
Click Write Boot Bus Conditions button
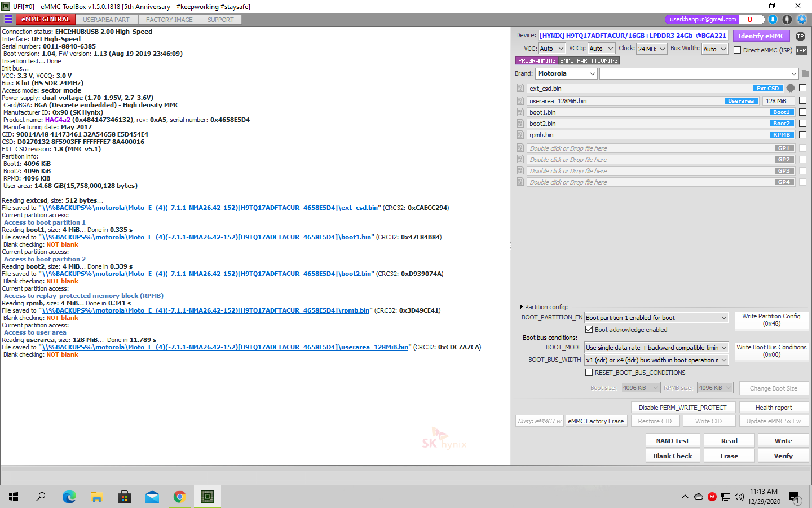[x=771, y=351]
